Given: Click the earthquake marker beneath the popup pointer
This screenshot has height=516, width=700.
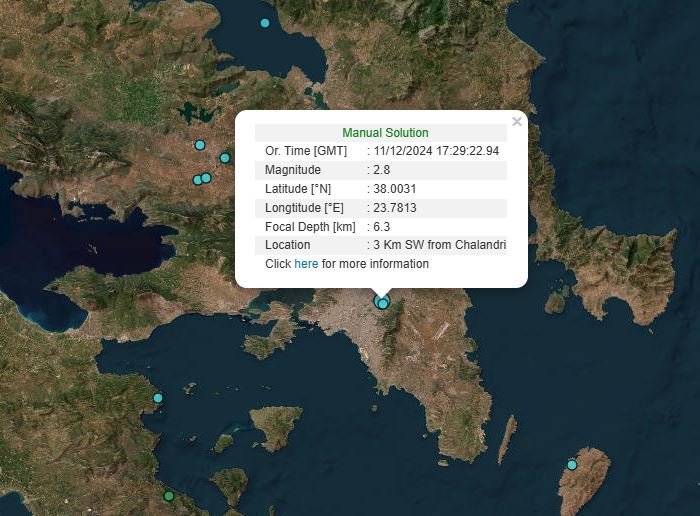Looking at the screenshot, I should 381,302.
